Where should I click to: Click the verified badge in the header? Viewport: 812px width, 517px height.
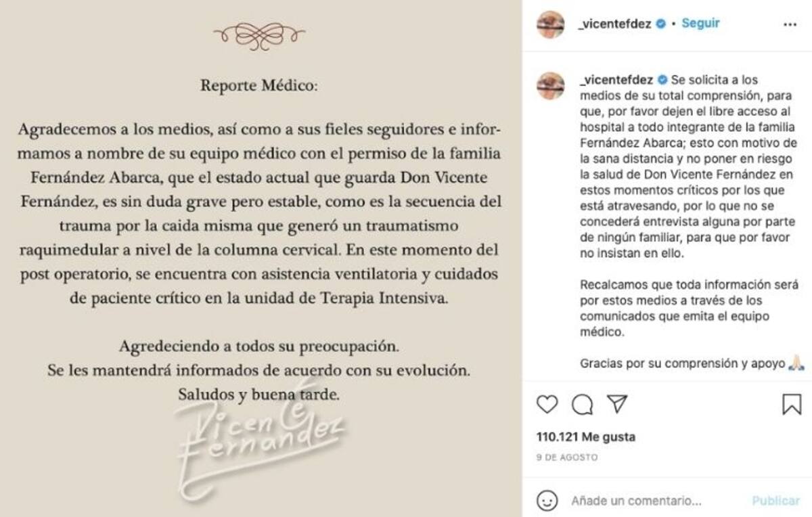[x=661, y=24]
